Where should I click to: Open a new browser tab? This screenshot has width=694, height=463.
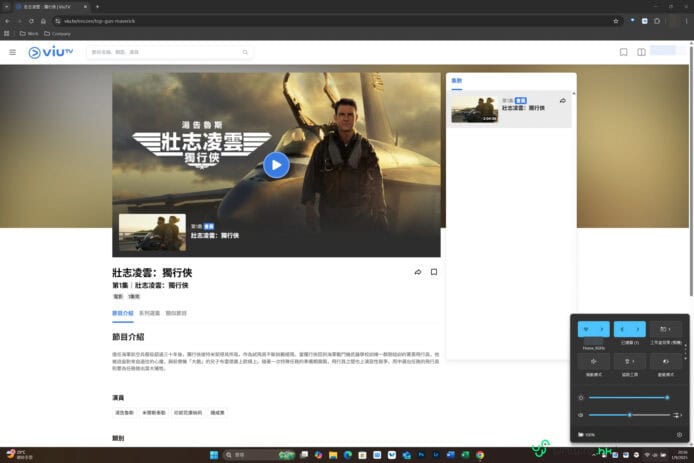pyautogui.click(x=97, y=7)
